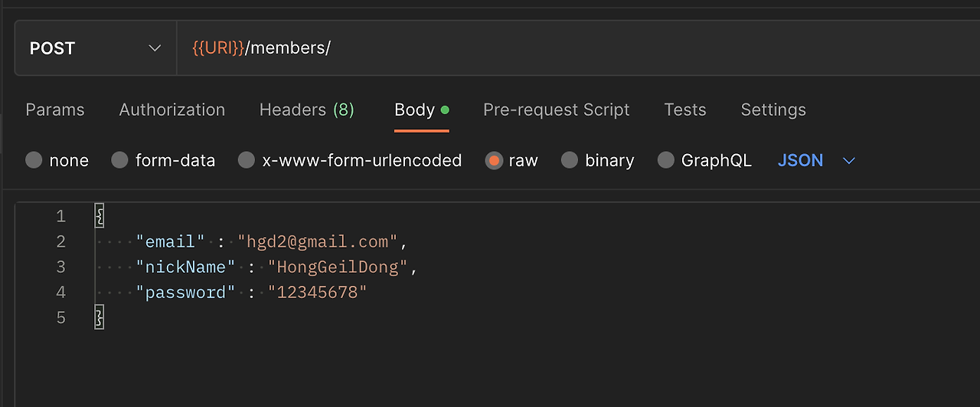This screenshot has width=980, height=407.
Task: Click the password value "12345678" in the editor
Action: point(317,292)
